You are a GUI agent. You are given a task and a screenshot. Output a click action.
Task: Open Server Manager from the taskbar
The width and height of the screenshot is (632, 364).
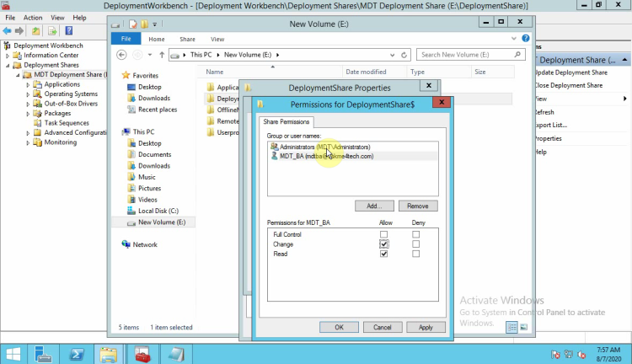(42, 352)
